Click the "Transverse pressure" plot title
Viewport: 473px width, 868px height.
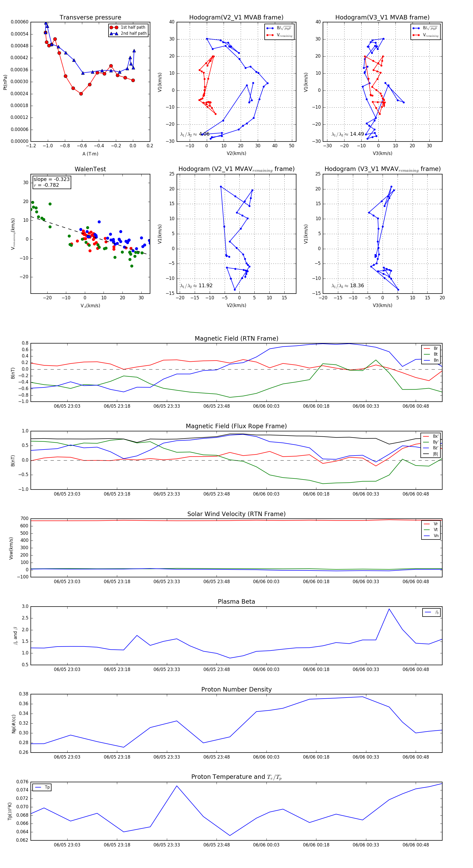[x=90, y=18]
